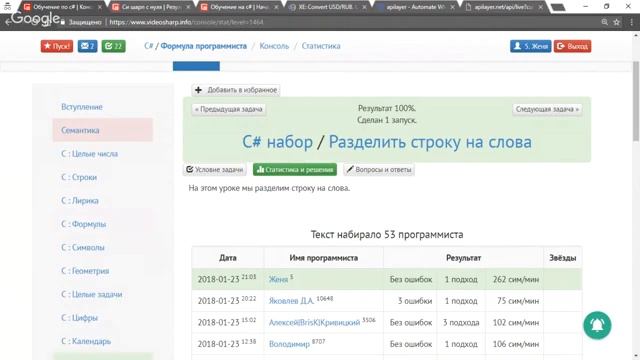Switch to Условие задачи tab
Viewport: 640px width, 360px height.
click(215, 169)
